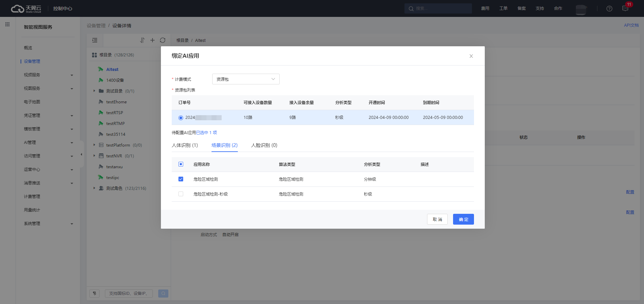The image size is (644, 304).
Task: Click the blue search button below tree
Action: (163, 294)
